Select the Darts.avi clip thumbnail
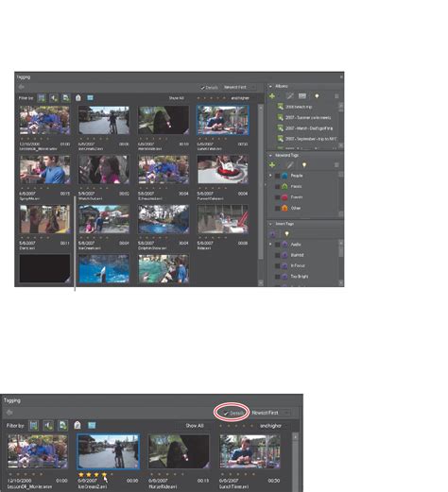 (44, 219)
